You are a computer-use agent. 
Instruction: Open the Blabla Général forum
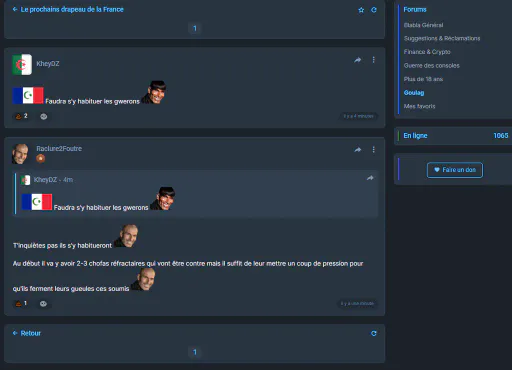(423, 25)
